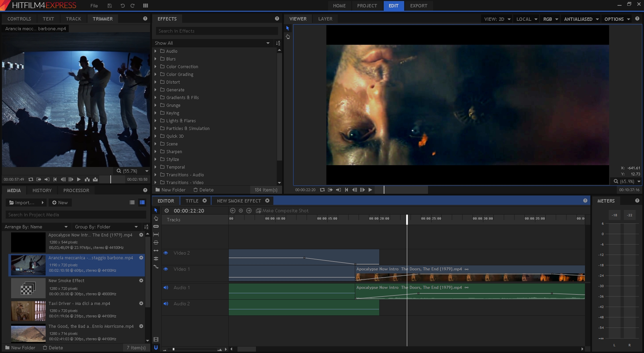Play the trimmer clip
Viewport: 644px width, 353px height.
click(x=79, y=179)
